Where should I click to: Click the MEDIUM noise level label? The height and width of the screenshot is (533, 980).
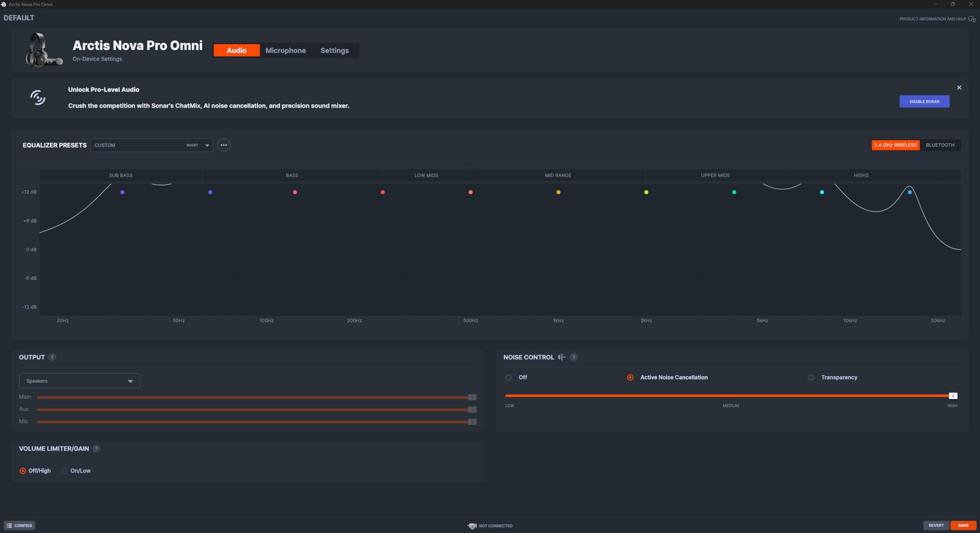tap(730, 406)
